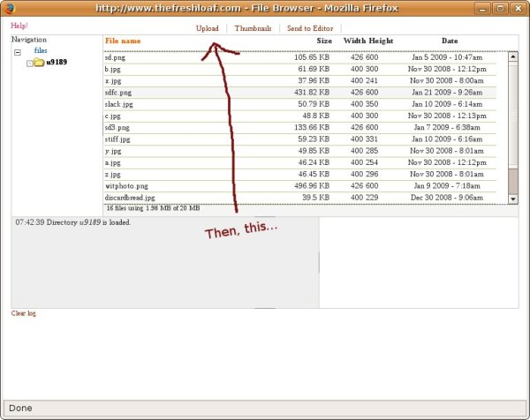
Task: Click the Upload tab
Action: [208, 28]
